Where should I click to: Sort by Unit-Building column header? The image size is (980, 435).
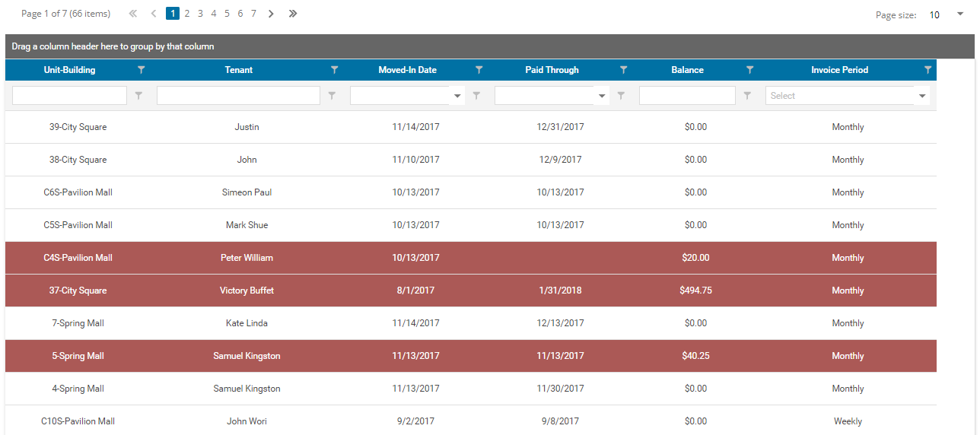[x=70, y=70]
